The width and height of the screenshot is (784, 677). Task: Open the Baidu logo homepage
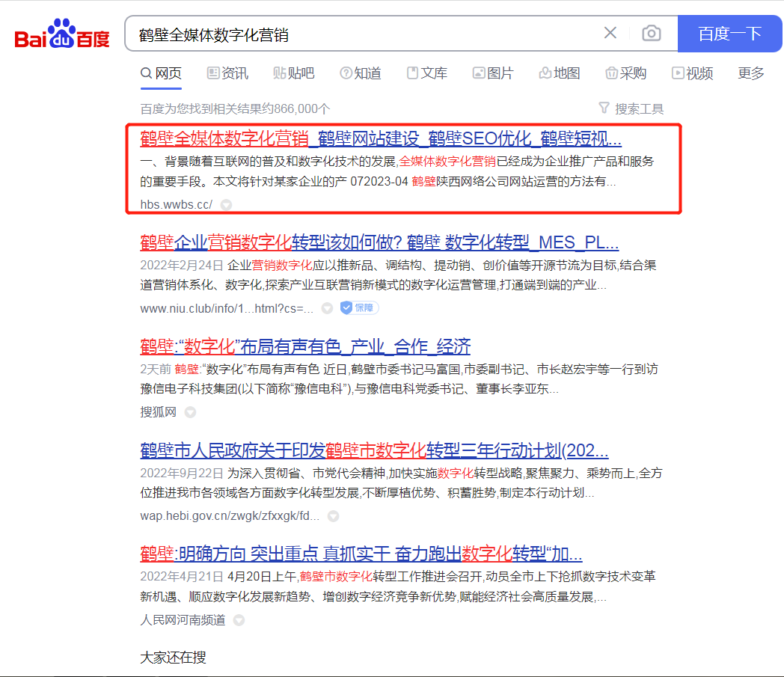pos(62,34)
